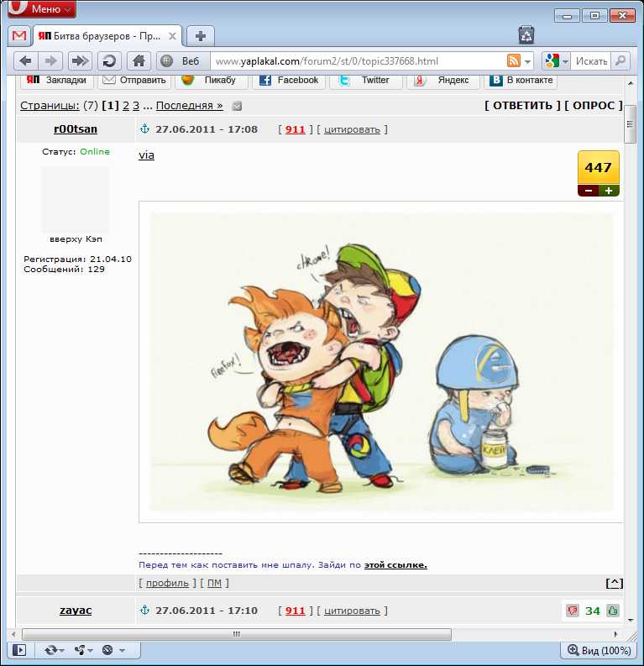Image resolution: width=644 pixels, height=666 pixels.
Task: Click the 447 post rating
Action: (x=598, y=167)
